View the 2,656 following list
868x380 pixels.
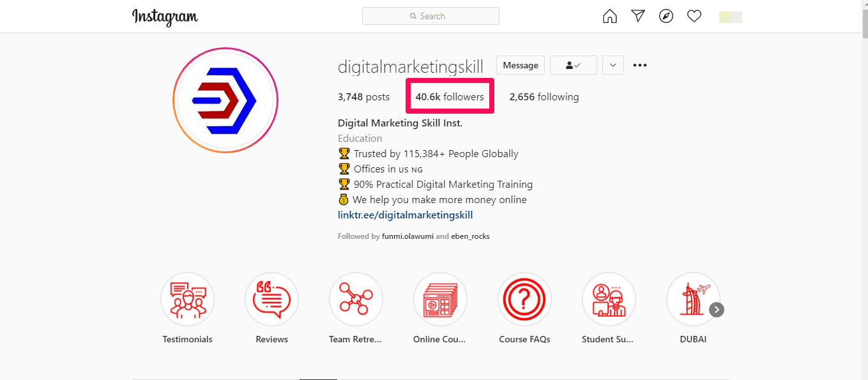coord(544,97)
